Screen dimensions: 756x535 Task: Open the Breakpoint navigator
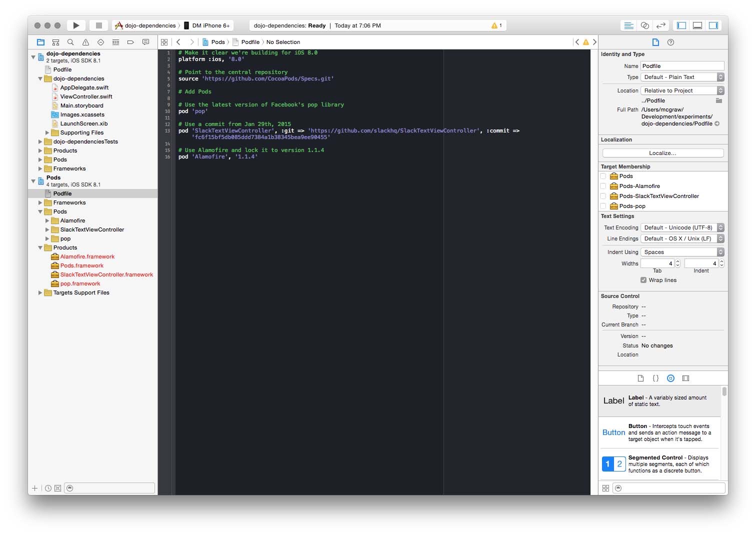130,42
